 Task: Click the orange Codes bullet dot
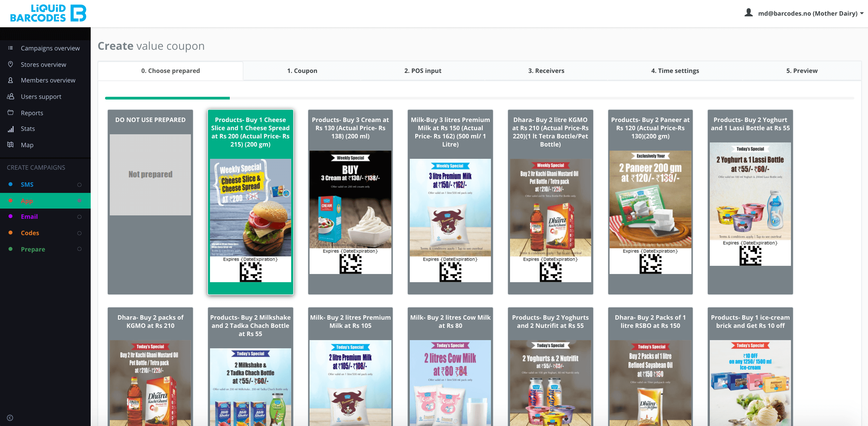(x=11, y=233)
